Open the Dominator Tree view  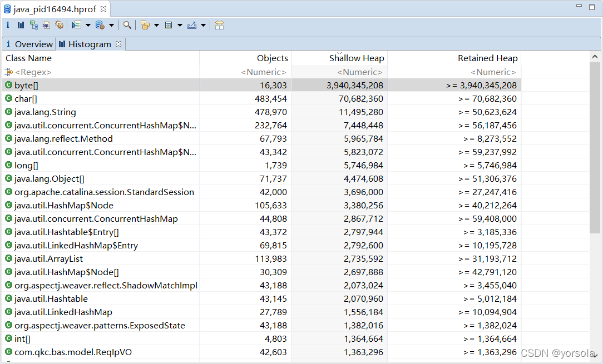click(x=33, y=25)
